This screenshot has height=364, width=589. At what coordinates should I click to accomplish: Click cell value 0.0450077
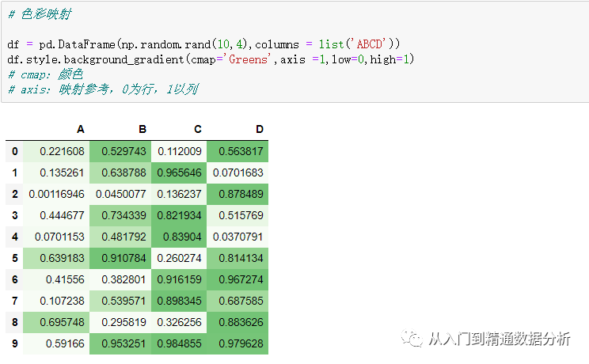coord(121,194)
